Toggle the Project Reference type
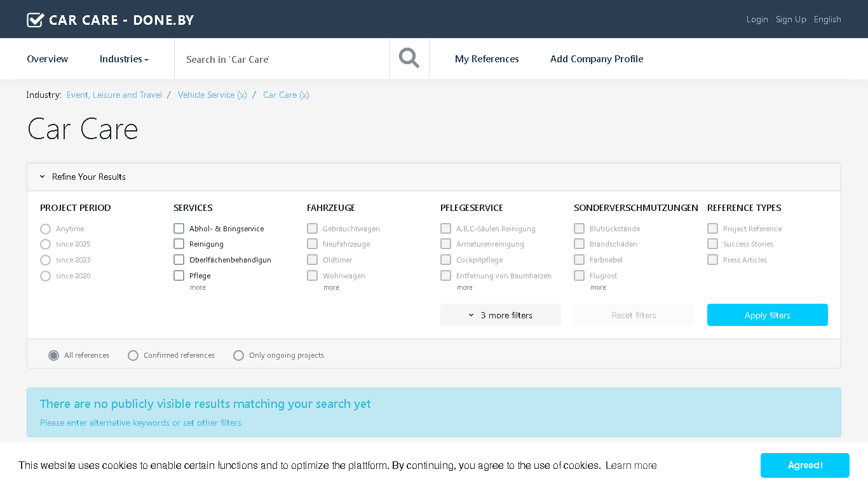This screenshot has width=868, height=488. [712, 228]
